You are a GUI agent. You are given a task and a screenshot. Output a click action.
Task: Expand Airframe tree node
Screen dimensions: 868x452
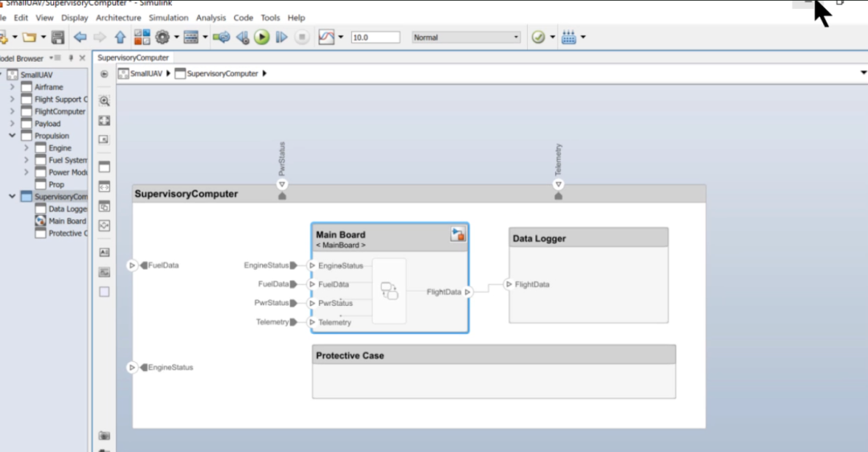[x=12, y=87]
